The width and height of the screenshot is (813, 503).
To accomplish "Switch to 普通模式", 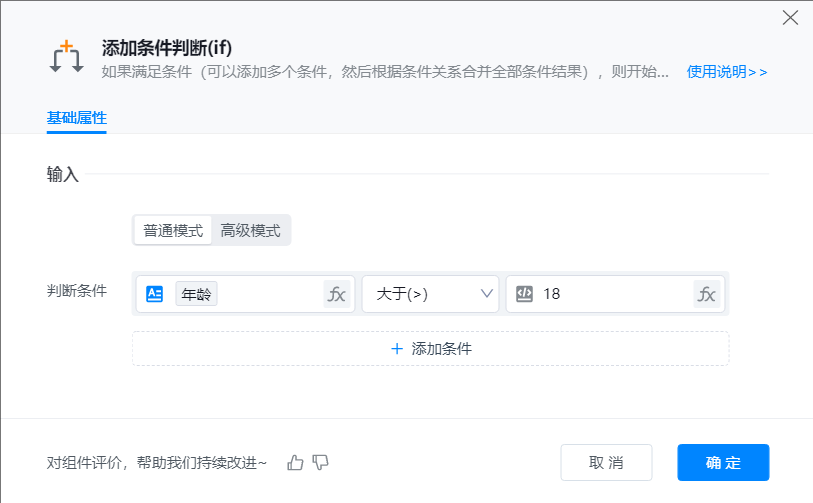I will tap(173, 230).
